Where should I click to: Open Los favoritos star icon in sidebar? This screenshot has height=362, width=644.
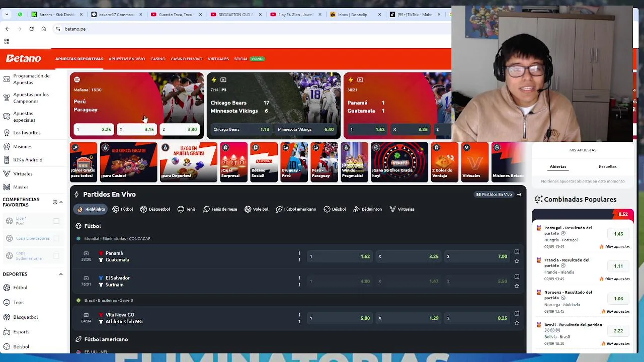(7, 133)
